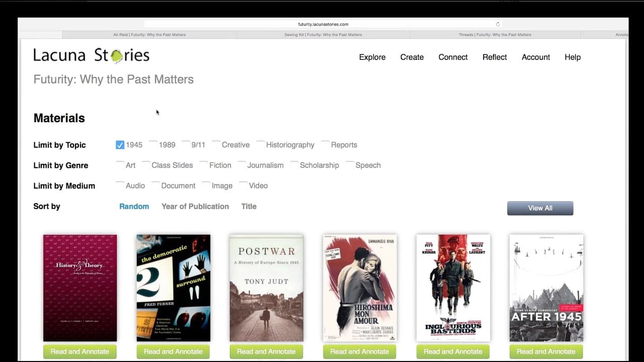Check the Audio medium checkbox
The image size is (644, 362).
(120, 186)
